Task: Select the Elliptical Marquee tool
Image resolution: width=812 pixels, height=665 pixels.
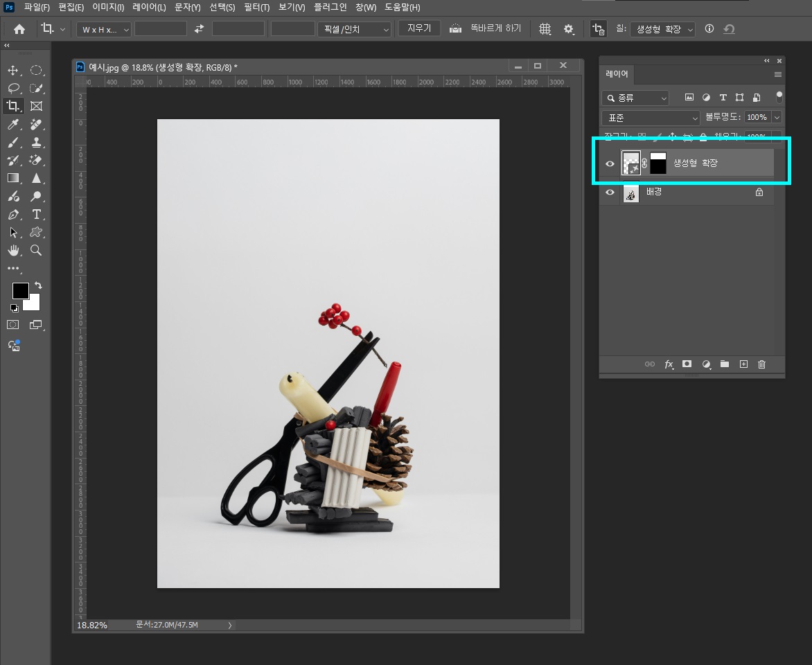Action: click(x=36, y=71)
